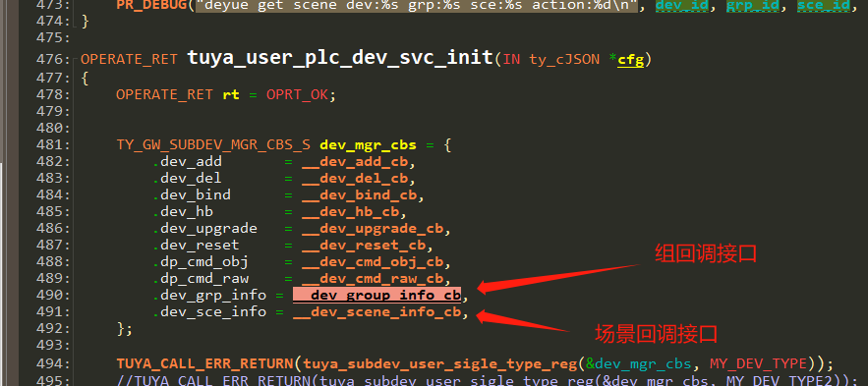Click the .dev_reset struct field

(197, 245)
